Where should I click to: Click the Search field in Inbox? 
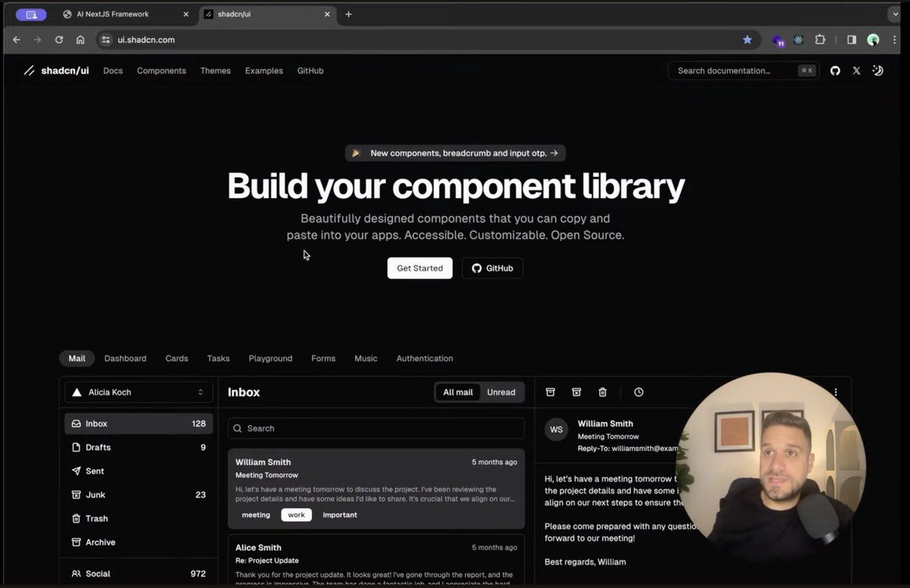376,428
